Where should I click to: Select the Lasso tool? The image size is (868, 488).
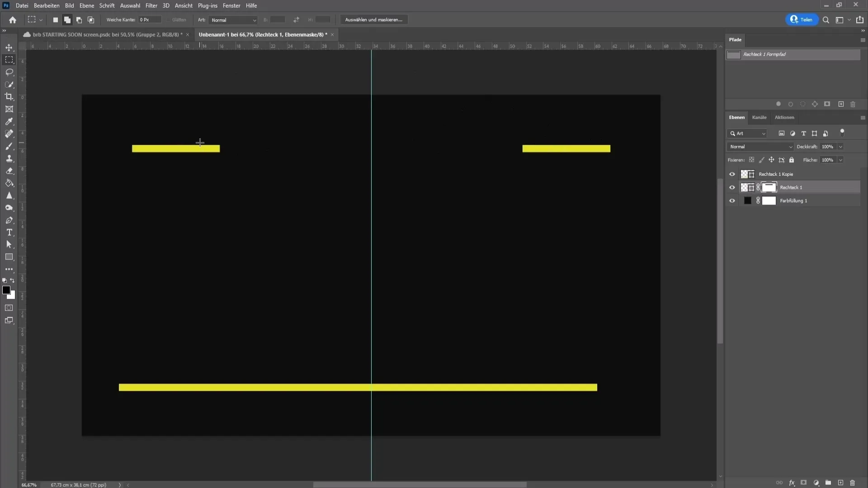[x=9, y=72]
